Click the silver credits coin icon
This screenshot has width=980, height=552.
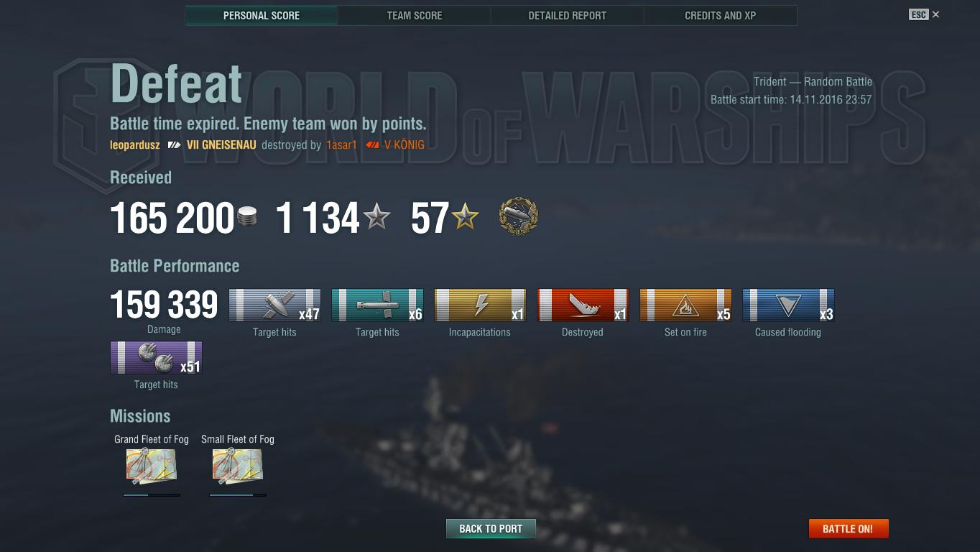pyautogui.click(x=247, y=218)
